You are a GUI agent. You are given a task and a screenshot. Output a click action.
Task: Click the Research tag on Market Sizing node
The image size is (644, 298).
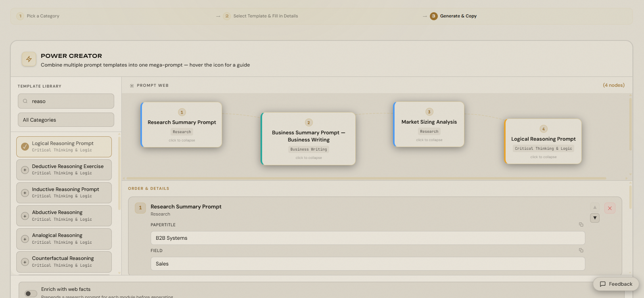[429, 132]
